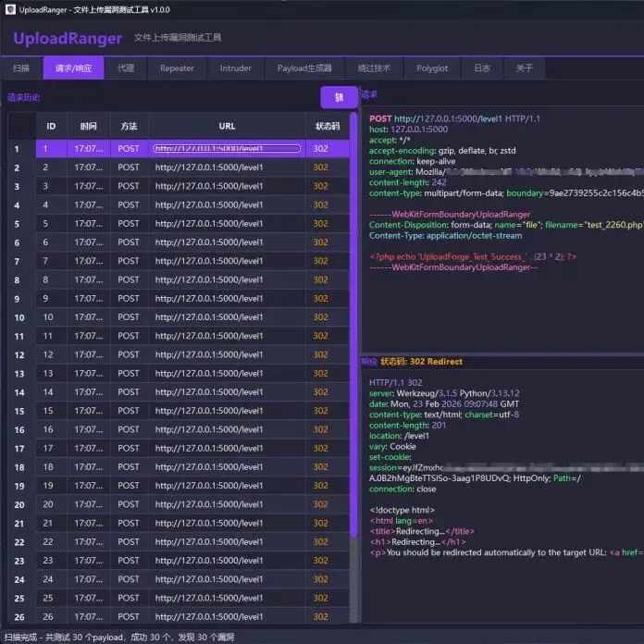Select row header number 2
644x644 pixels.
click(x=22, y=167)
